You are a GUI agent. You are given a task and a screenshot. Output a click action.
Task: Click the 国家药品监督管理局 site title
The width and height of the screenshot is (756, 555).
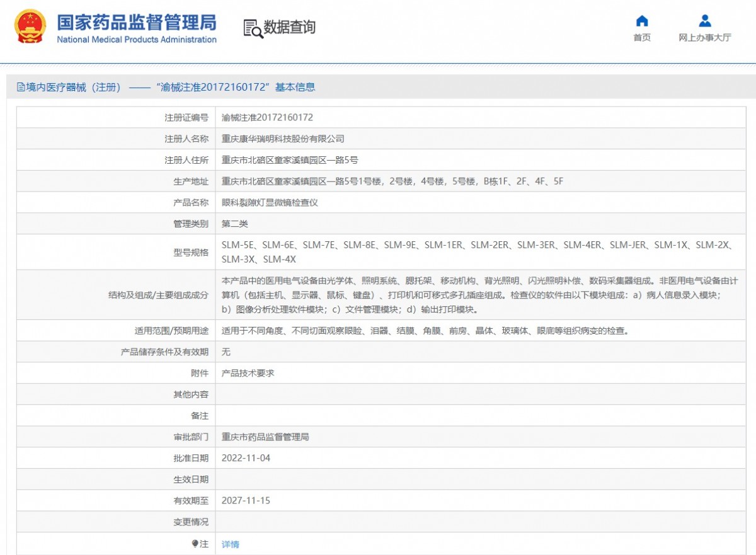point(137,22)
